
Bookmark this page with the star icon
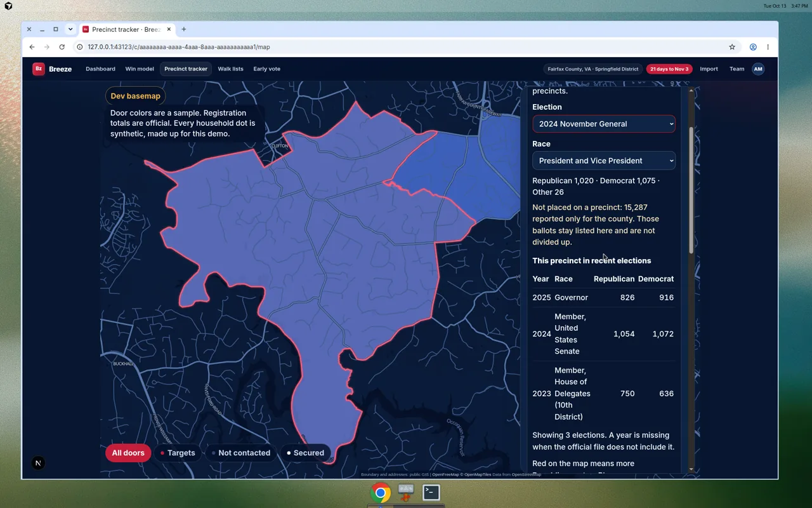pyautogui.click(x=732, y=47)
